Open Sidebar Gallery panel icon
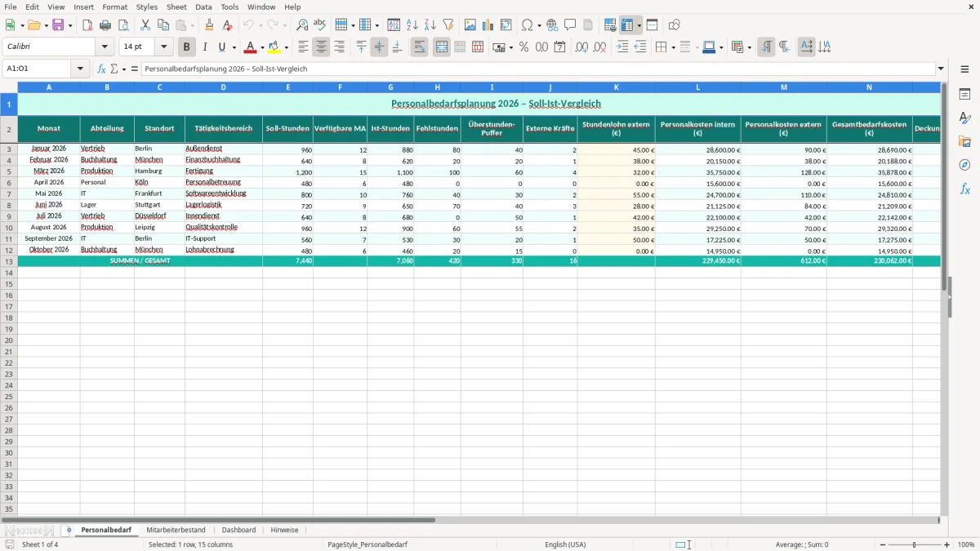The width and height of the screenshot is (980, 551). 965,142
